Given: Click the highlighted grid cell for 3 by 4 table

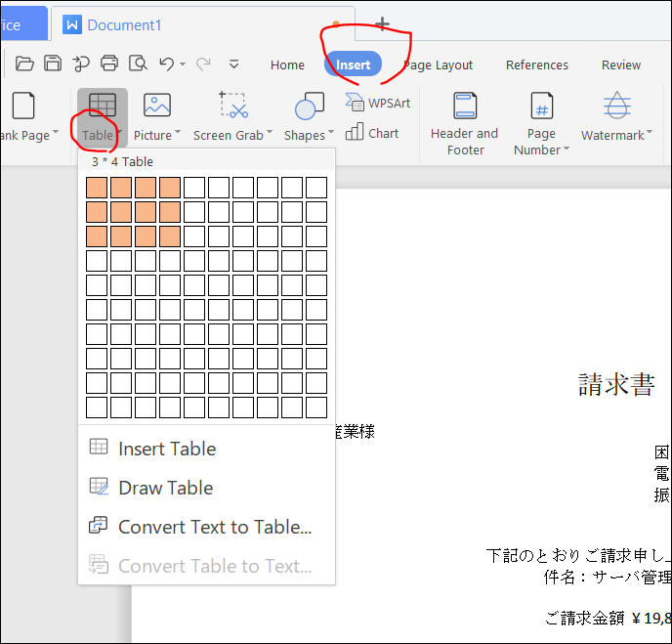Looking at the screenshot, I should [x=170, y=236].
